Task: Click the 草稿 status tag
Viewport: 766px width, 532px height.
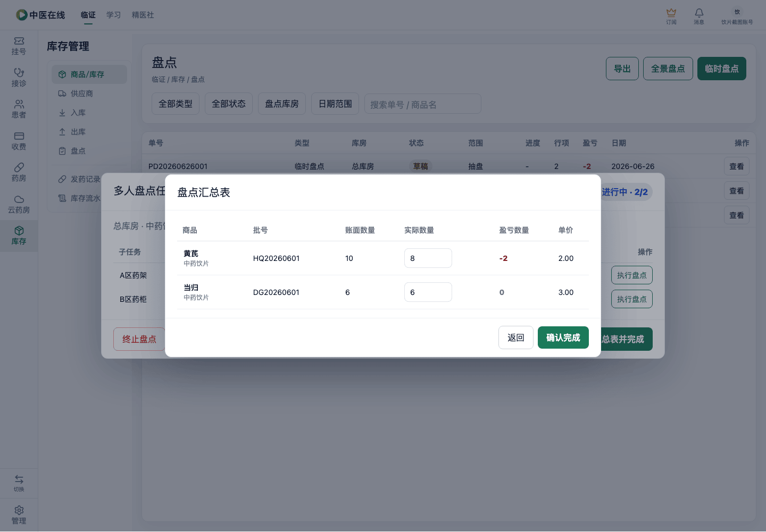Action: coord(421,166)
